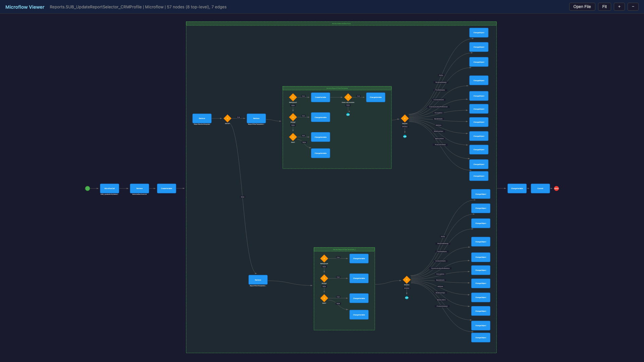Viewport: 644px width, 362px height.
Task: Click the Date? decision icon in upper loop
Action: [x=293, y=137]
